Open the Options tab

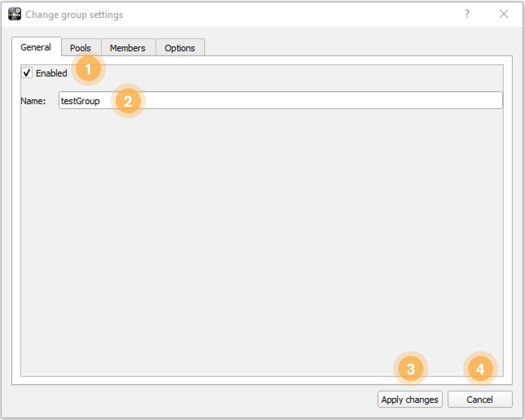180,48
